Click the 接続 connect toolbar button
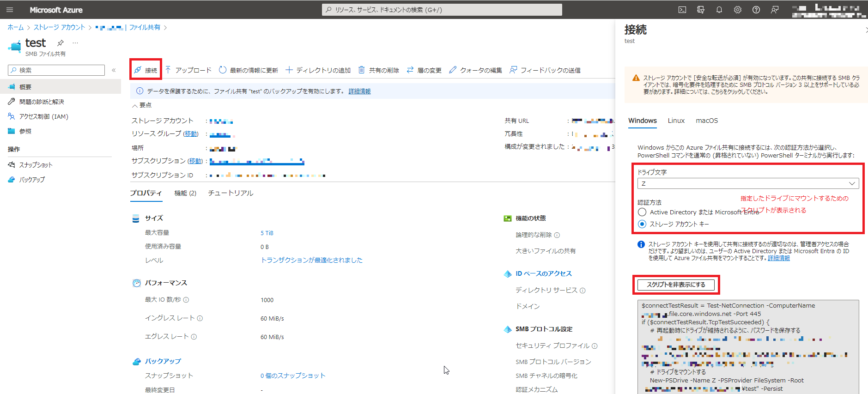Screen dimensions: 868x394 146,70
